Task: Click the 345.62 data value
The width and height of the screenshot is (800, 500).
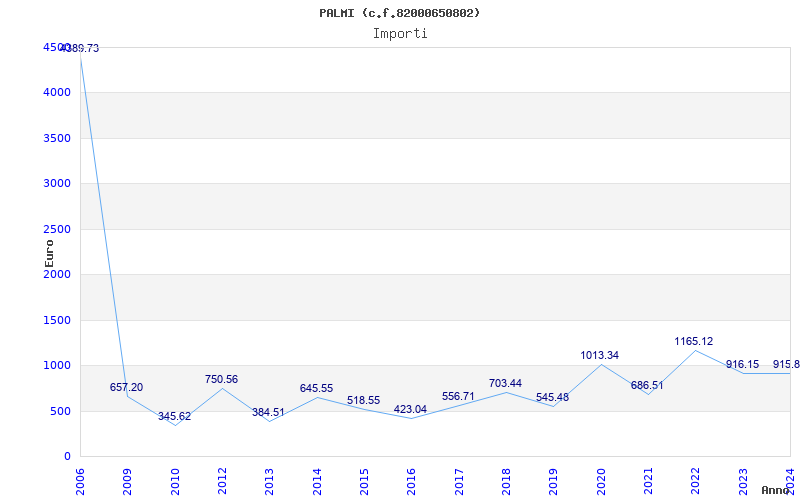Action: tap(174, 416)
